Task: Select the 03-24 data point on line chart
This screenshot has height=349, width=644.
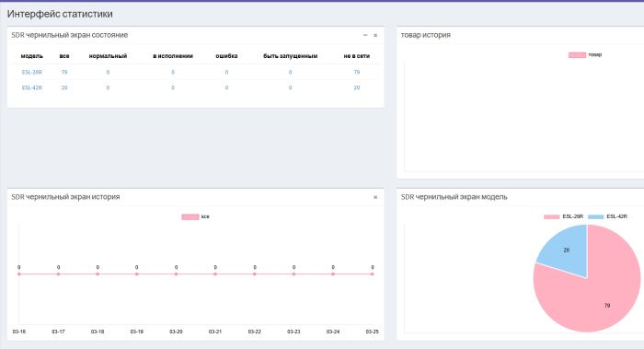Action: pos(333,273)
